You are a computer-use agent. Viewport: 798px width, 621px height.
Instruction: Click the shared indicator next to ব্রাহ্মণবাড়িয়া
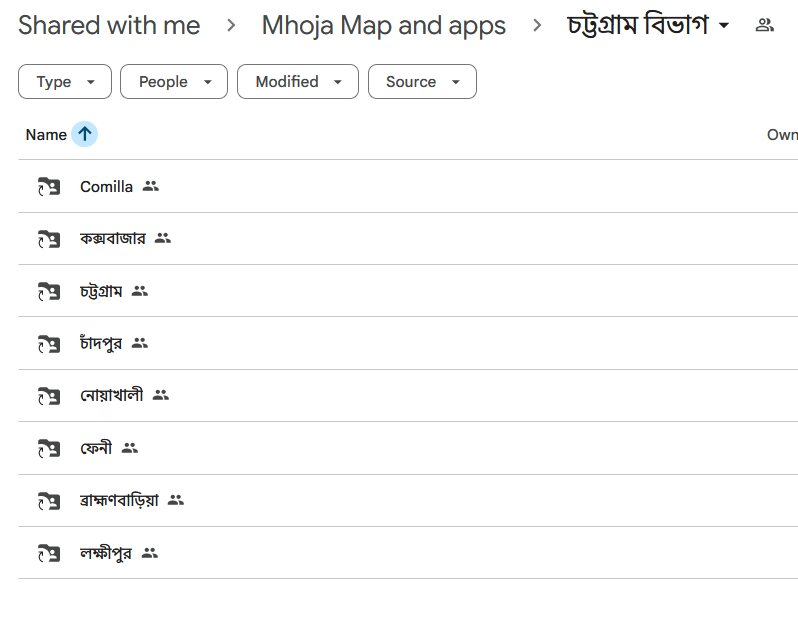coord(176,500)
